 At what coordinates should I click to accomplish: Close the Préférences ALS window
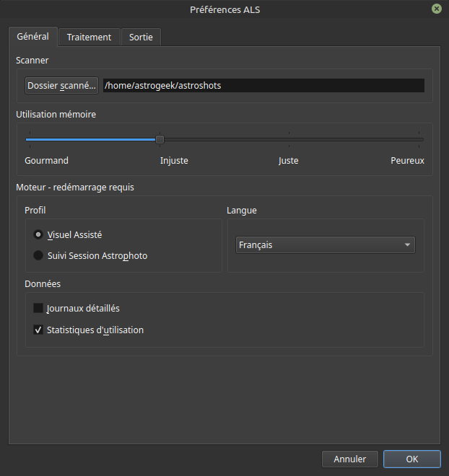437,9
